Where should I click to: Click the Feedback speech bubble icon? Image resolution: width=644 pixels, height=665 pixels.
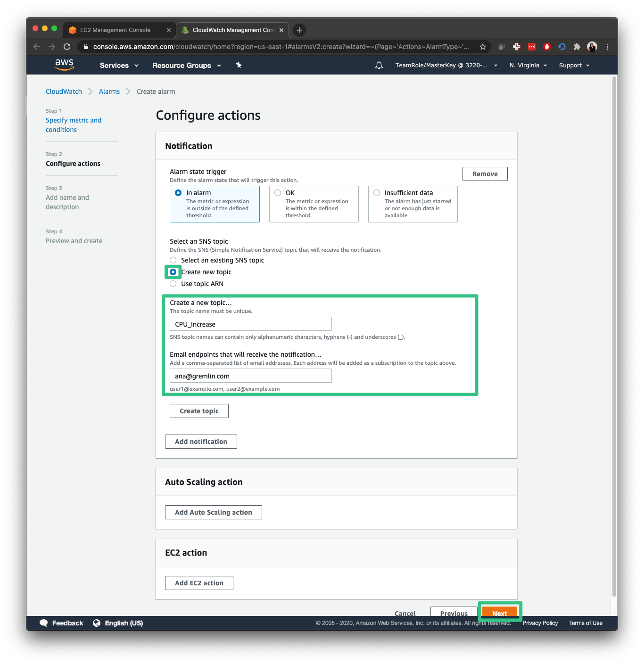pyautogui.click(x=43, y=623)
